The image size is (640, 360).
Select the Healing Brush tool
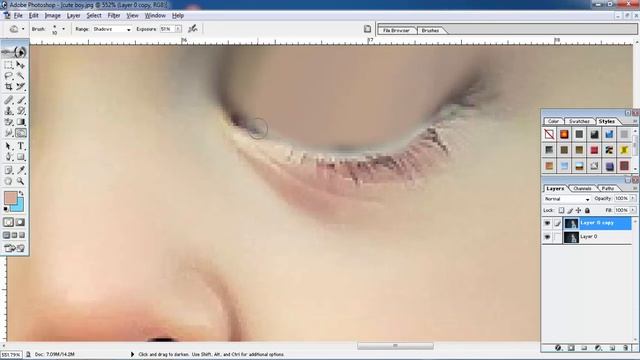point(9,100)
